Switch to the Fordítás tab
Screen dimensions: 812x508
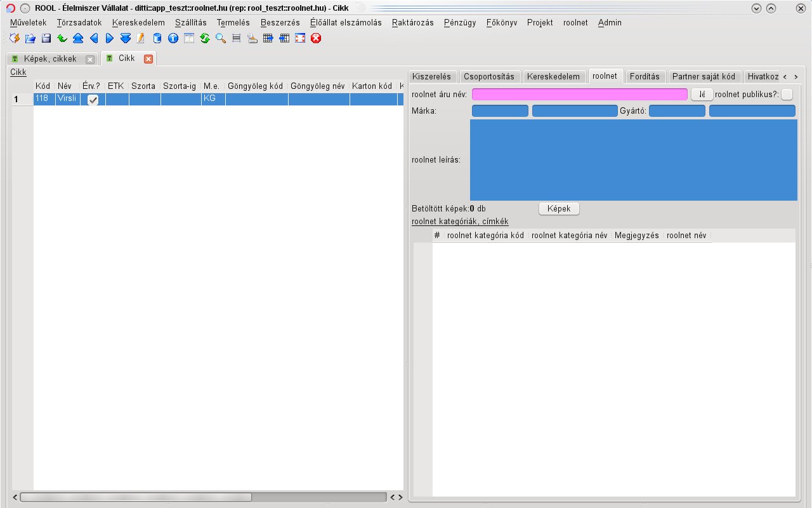[x=645, y=76]
